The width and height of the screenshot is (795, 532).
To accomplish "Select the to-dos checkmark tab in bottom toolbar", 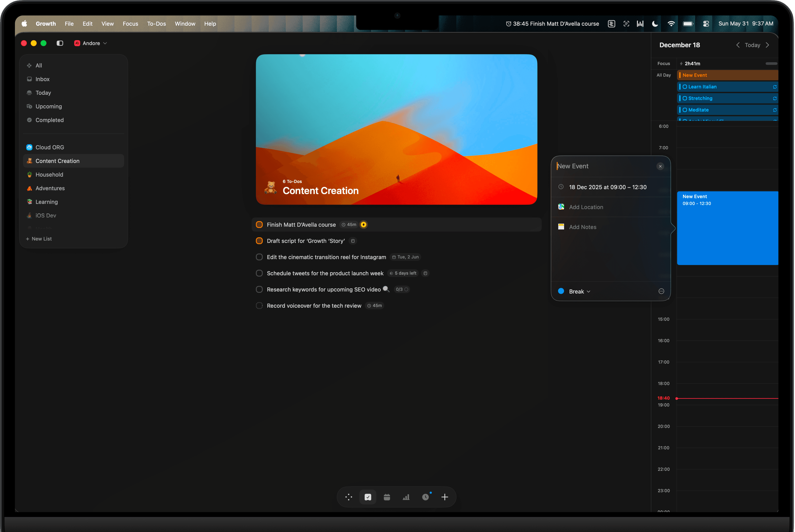I will pos(368,497).
